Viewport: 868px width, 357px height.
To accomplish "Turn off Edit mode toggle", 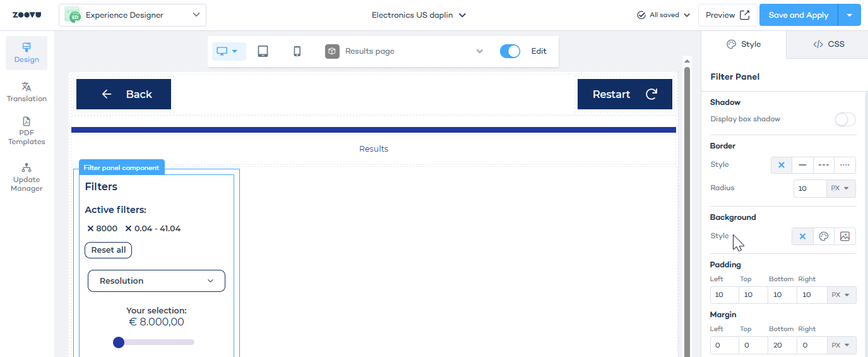I will [x=509, y=51].
